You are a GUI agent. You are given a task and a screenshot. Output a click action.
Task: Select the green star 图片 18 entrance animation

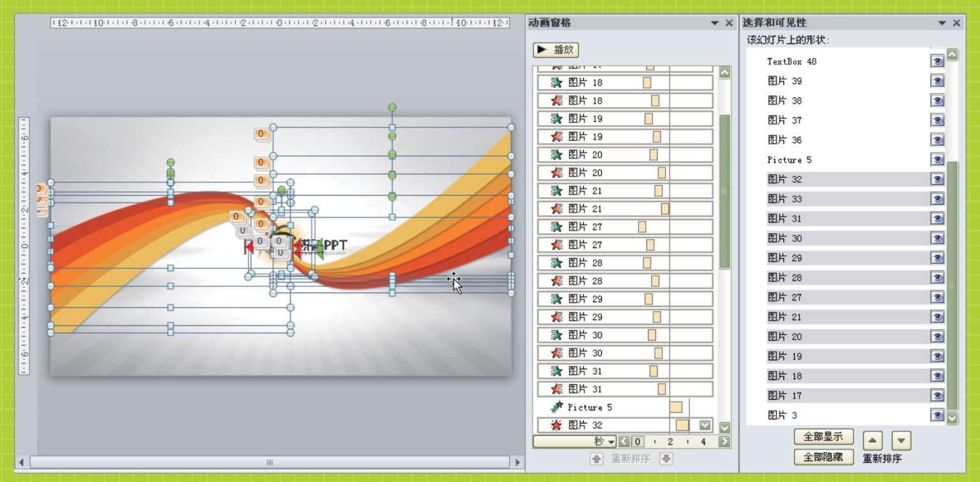point(584,83)
